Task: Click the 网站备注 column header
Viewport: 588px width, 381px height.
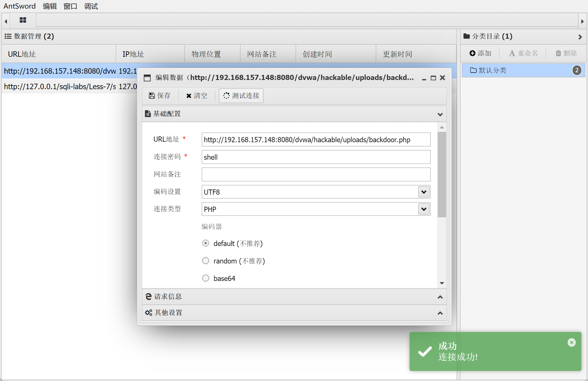Action: [x=268, y=54]
